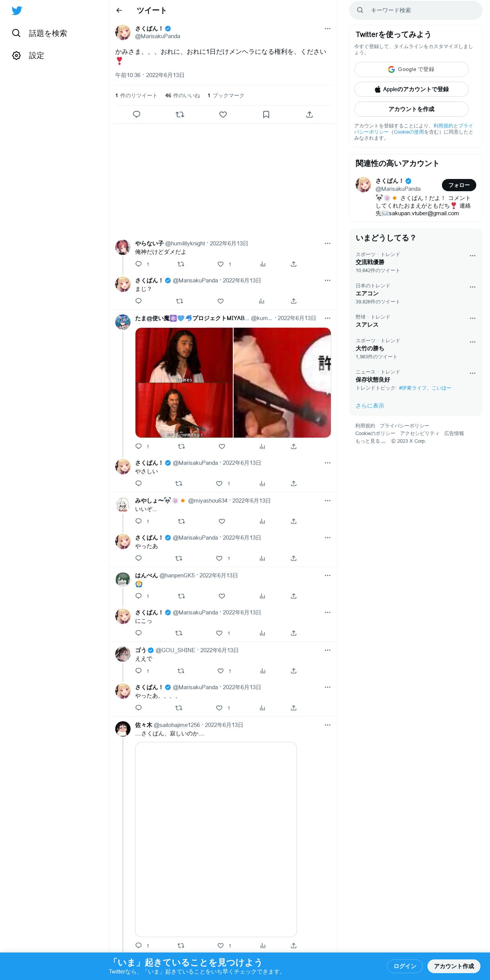490x980 pixels.
Task: Click the フォロー button for さくぱん！
Action: coord(459,185)
